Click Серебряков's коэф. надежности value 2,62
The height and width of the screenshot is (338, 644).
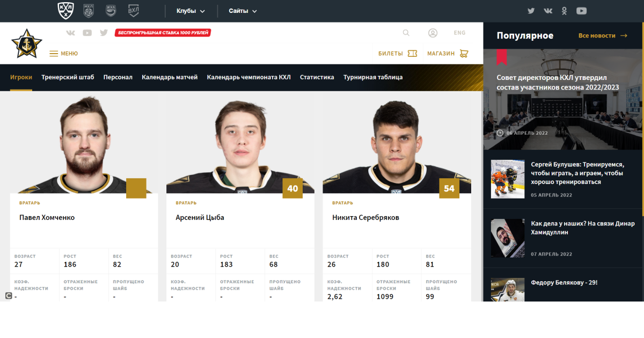335,296
